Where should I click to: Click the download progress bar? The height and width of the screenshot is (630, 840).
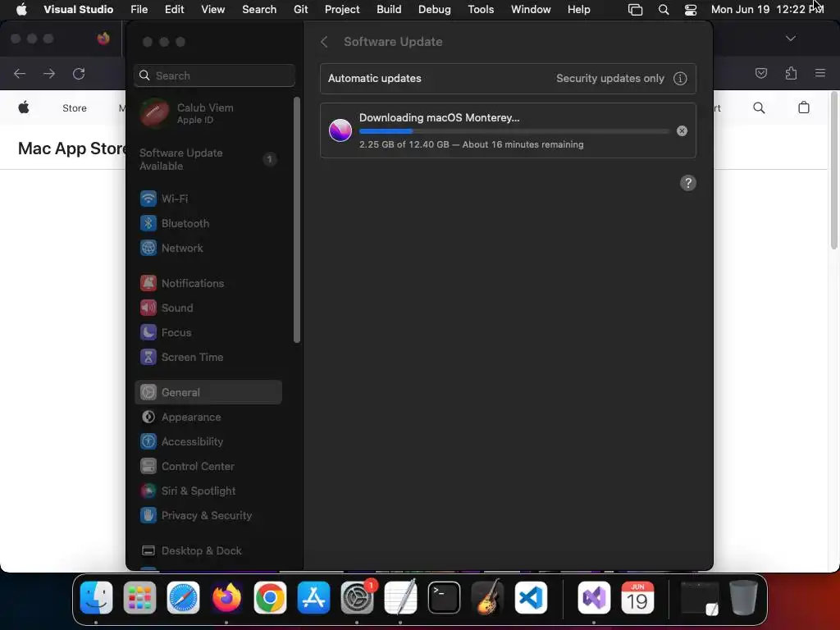tap(514, 131)
